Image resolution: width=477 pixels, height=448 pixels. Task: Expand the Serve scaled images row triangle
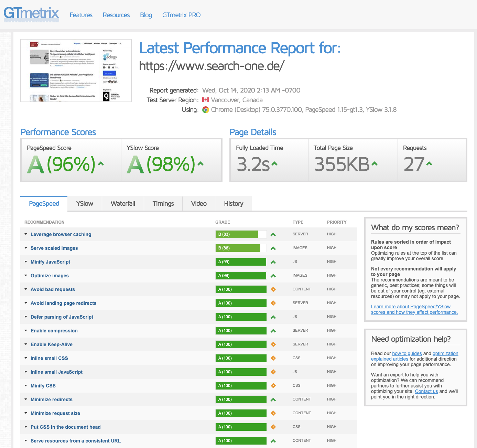(26, 248)
